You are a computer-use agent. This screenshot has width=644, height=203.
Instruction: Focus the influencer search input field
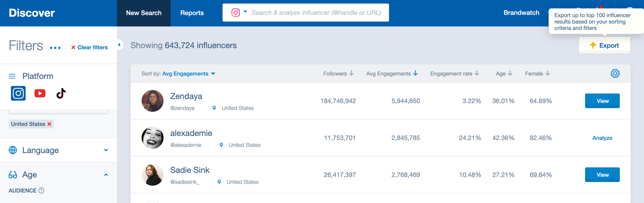click(316, 13)
